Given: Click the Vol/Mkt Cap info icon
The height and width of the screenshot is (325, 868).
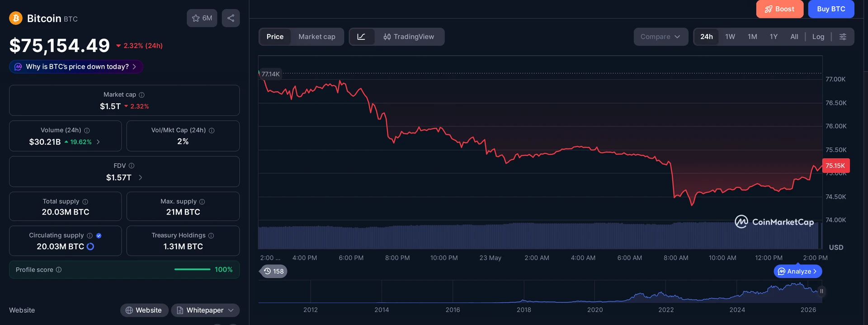Looking at the screenshot, I should 212,130.
